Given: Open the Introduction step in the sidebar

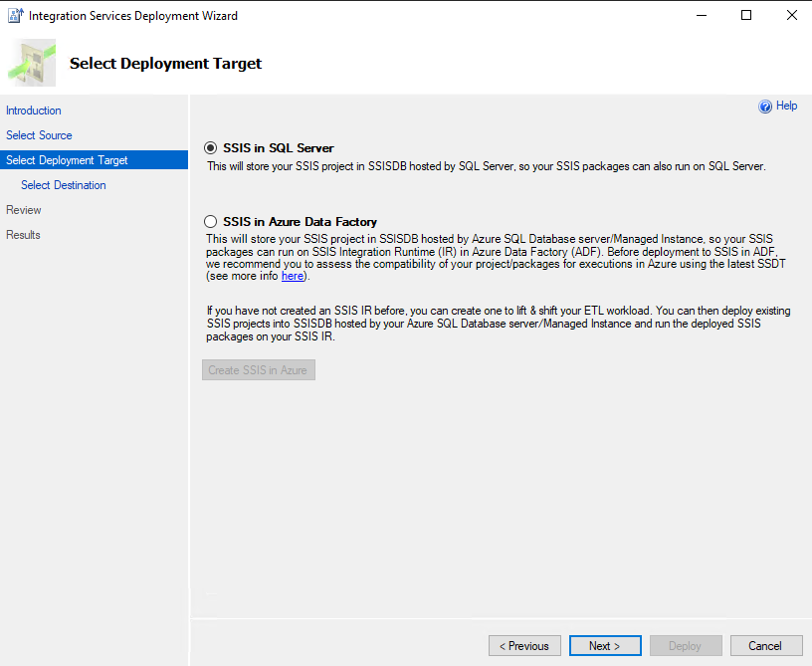Looking at the screenshot, I should click(34, 111).
